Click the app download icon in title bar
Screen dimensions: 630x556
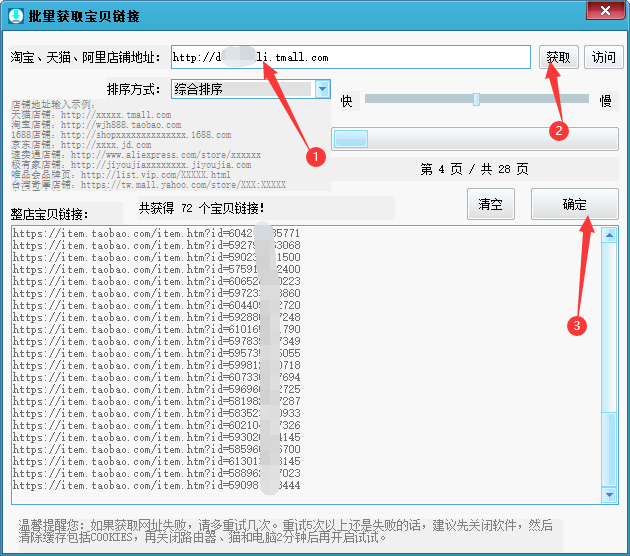click(x=16, y=16)
